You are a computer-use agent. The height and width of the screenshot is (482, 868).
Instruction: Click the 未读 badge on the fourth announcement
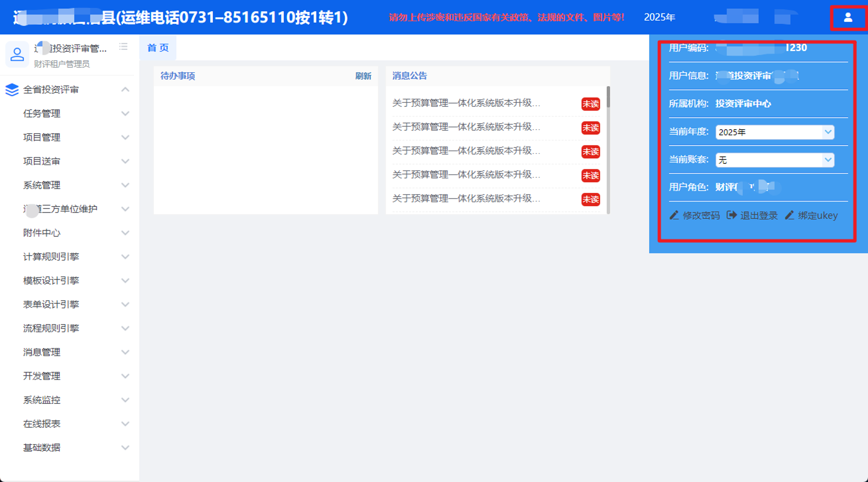pyautogui.click(x=590, y=176)
